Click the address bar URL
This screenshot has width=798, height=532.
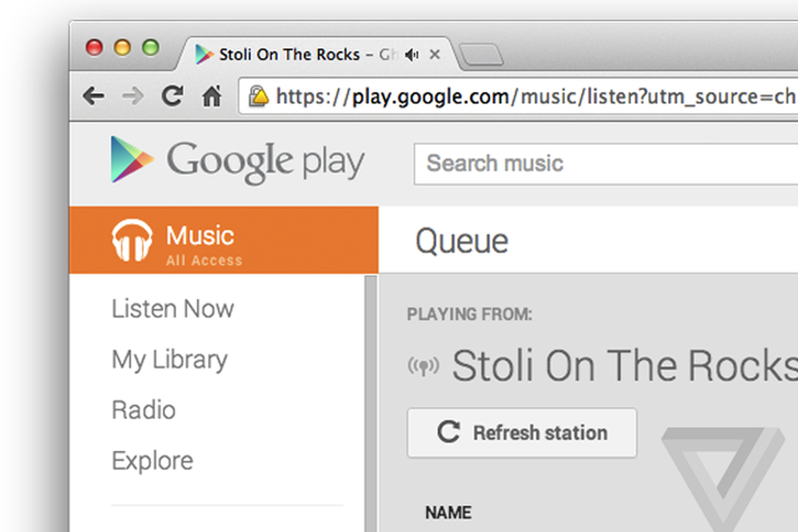537,96
